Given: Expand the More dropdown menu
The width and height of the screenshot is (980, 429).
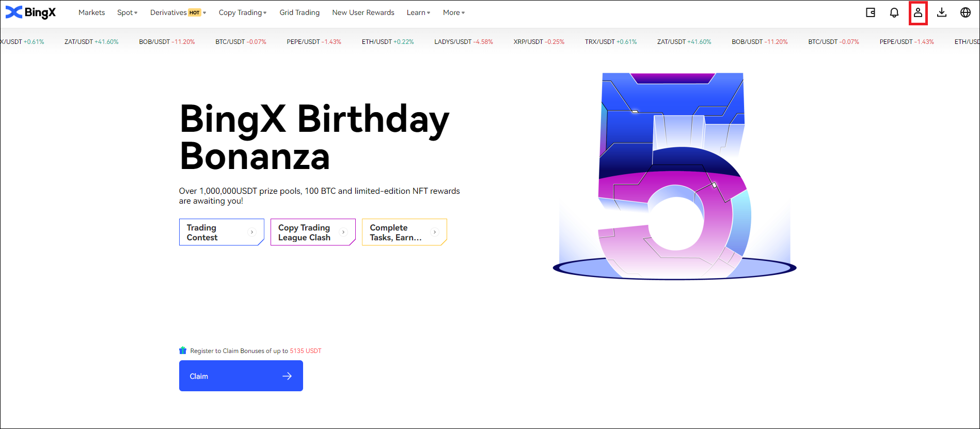Looking at the screenshot, I should tap(454, 12).
